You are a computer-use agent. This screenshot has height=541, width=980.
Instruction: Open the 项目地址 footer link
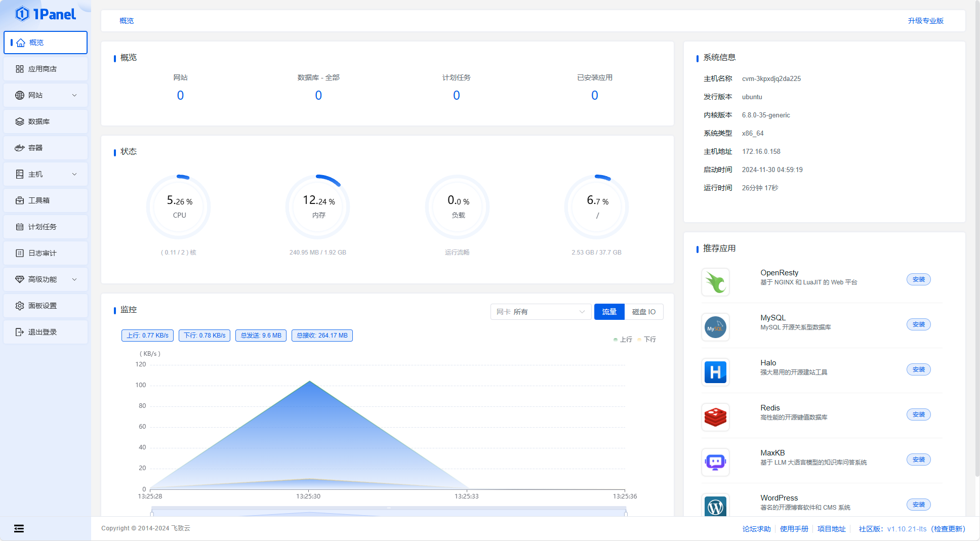(831, 529)
